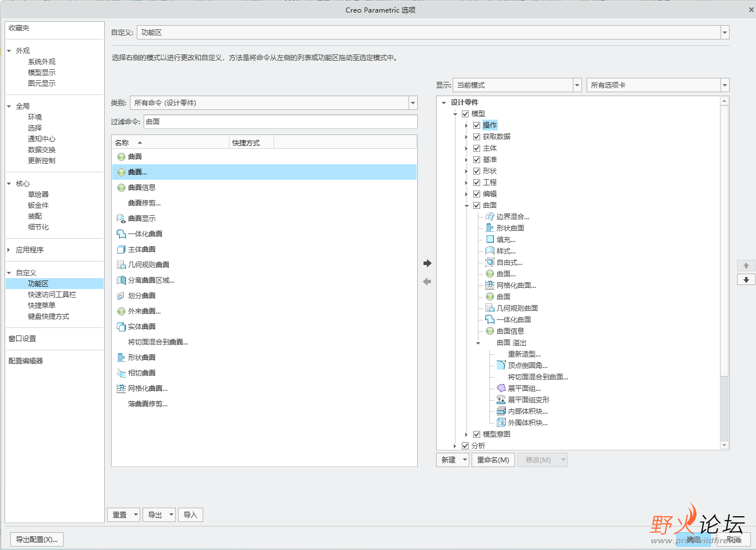Open the 所有选项卡 dropdown
The width and height of the screenshot is (756, 550).
(x=725, y=85)
